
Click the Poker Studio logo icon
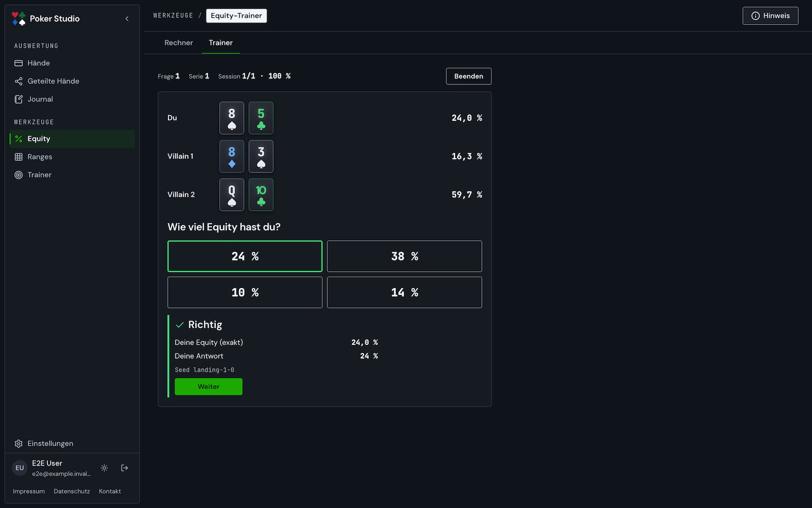[19, 19]
